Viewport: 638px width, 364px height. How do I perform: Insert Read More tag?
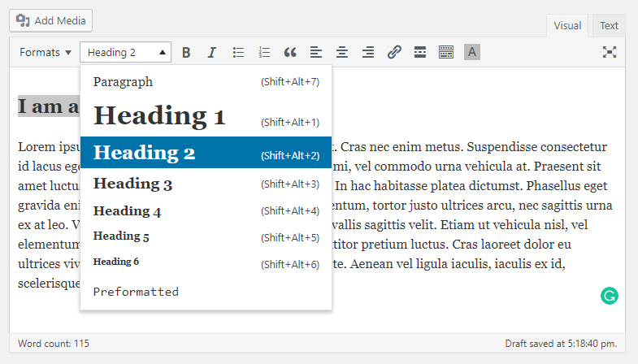(x=420, y=53)
